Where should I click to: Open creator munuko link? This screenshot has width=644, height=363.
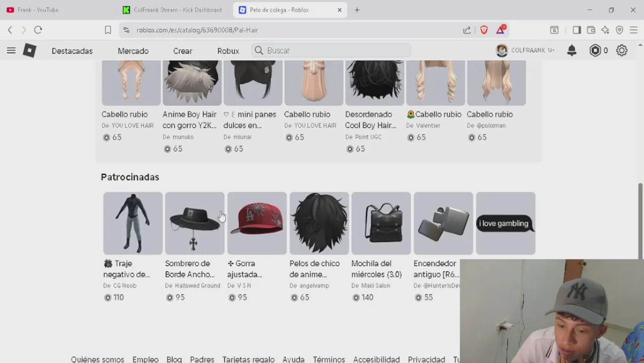coord(183,137)
